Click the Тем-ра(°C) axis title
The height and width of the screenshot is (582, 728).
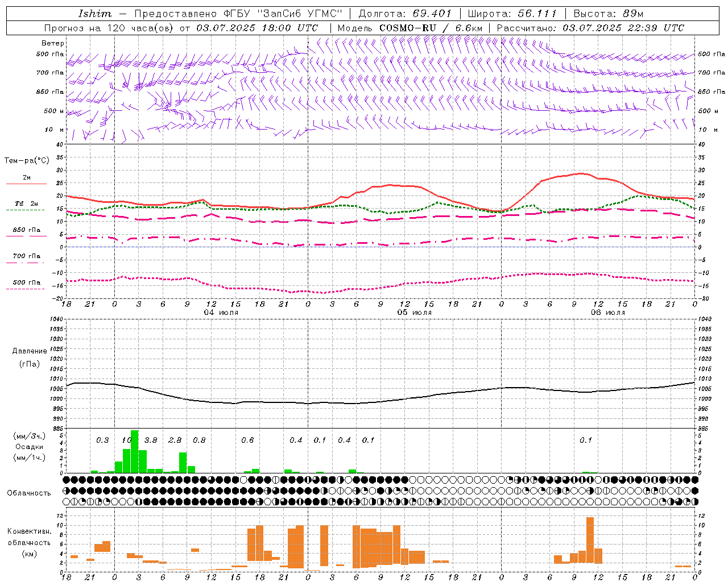click(27, 161)
